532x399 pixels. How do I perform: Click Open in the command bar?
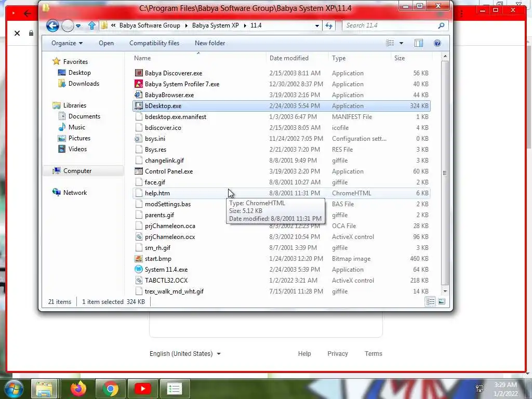106,43
